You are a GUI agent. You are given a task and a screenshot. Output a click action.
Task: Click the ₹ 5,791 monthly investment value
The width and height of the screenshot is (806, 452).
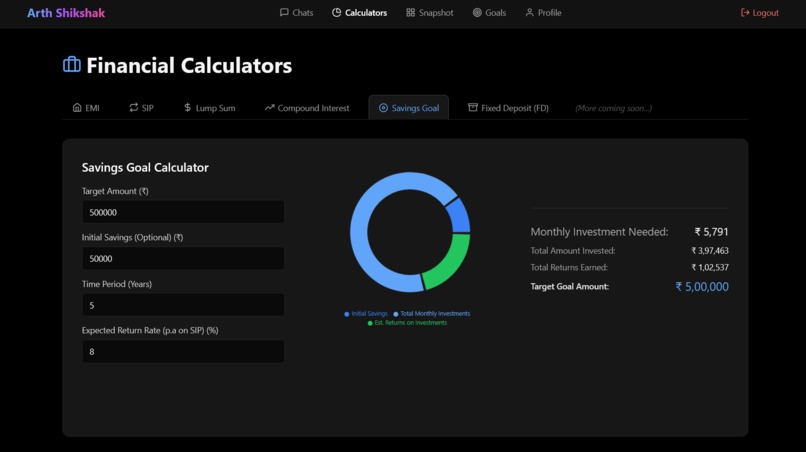[711, 232]
